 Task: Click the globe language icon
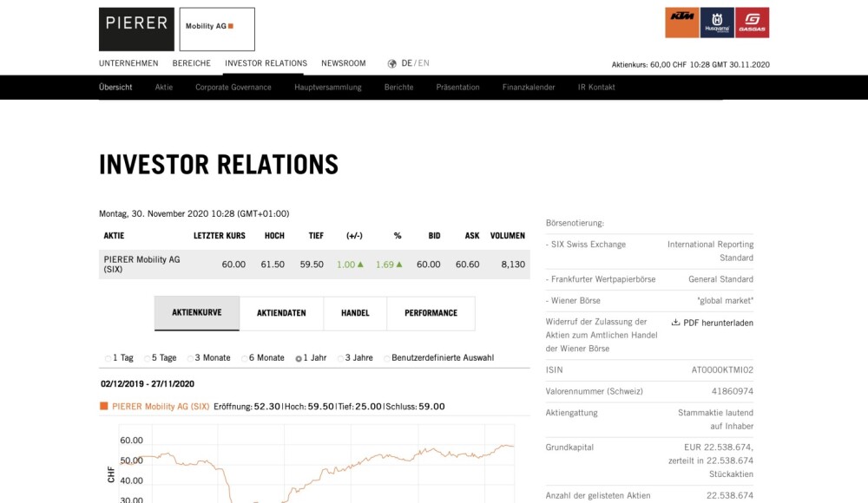coord(392,63)
